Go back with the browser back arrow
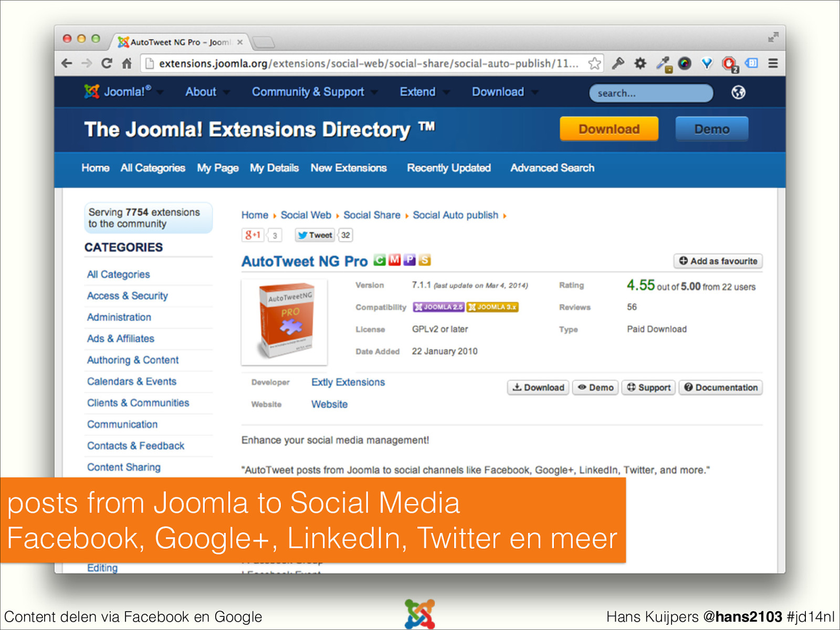 pyautogui.click(x=67, y=64)
